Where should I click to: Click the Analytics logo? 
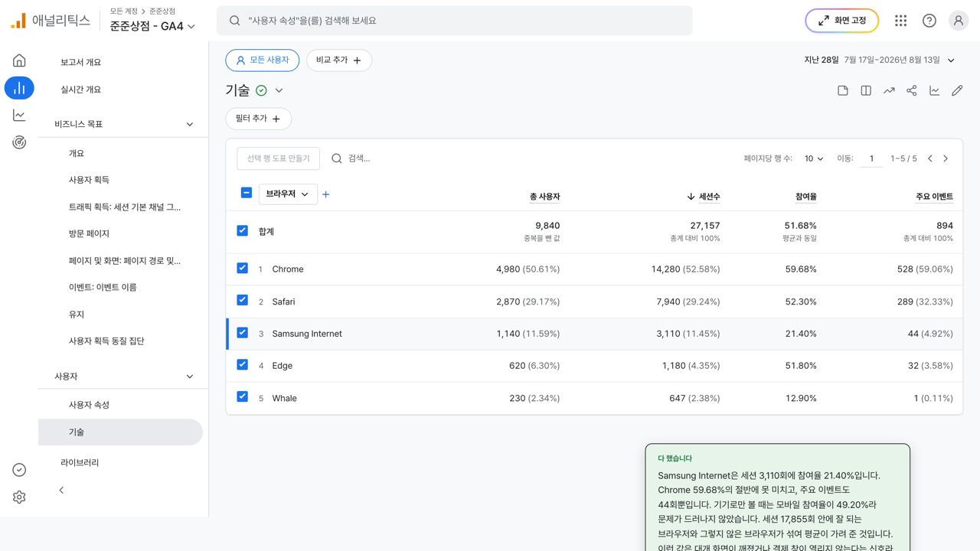[x=51, y=21]
